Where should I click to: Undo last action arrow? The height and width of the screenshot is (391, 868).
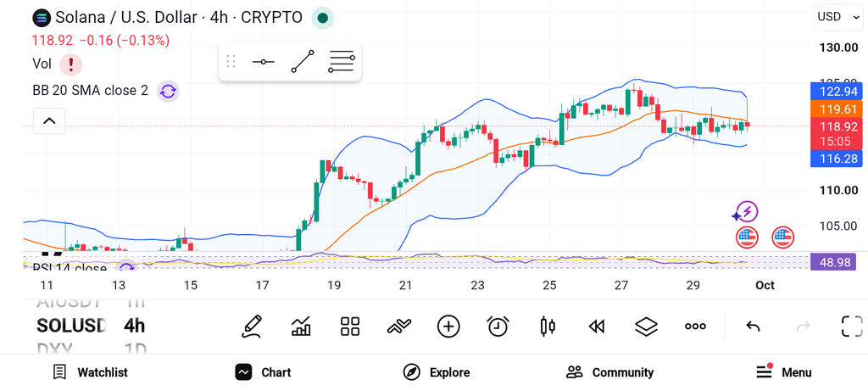click(x=753, y=327)
